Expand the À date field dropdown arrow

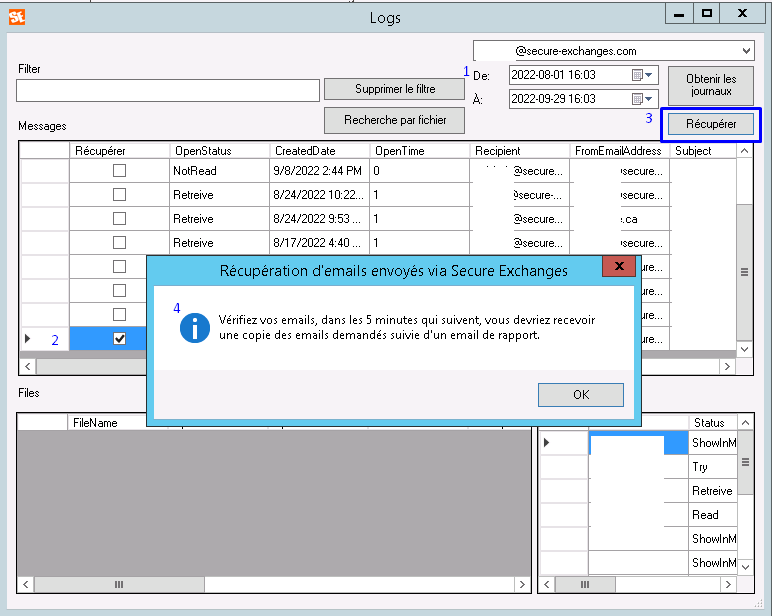tap(648, 99)
